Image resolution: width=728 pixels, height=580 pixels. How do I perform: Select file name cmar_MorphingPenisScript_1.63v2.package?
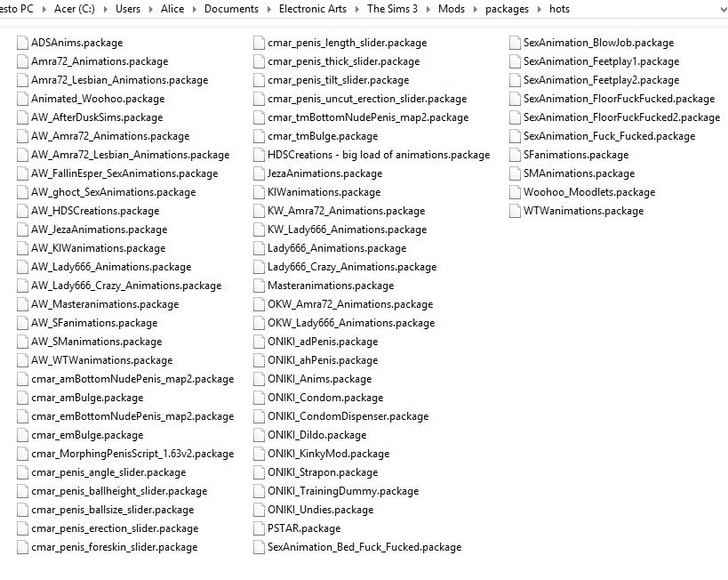point(132,454)
